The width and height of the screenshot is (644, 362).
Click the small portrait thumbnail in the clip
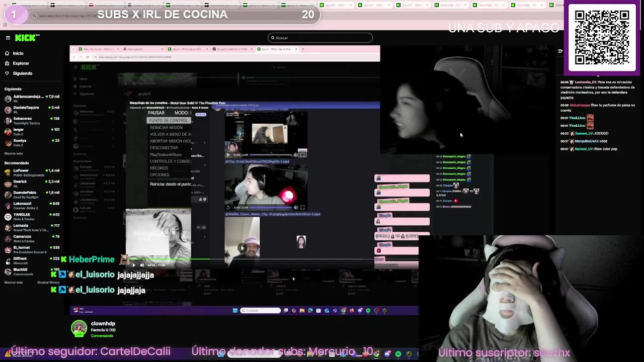301,242
